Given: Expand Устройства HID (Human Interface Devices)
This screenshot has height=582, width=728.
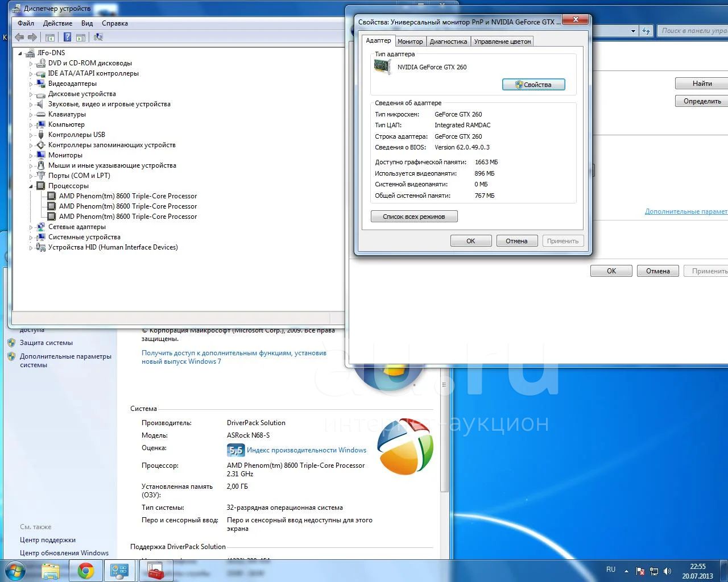Looking at the screenshot, I should pos(31,247).
